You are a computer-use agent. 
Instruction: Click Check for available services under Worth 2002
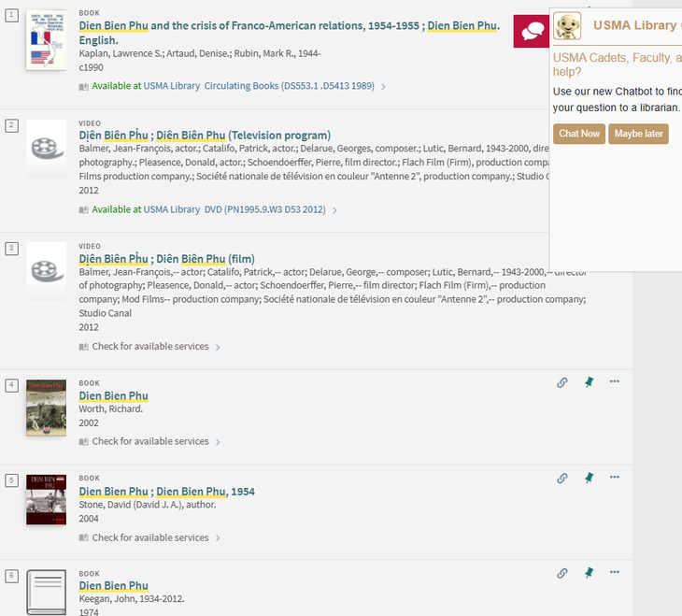[150, 441]
